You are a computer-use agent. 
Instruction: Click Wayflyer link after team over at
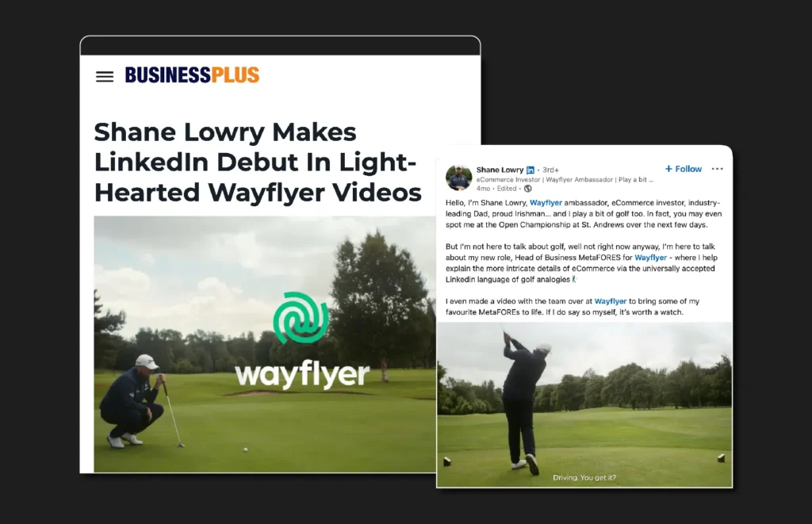(610, 300)
